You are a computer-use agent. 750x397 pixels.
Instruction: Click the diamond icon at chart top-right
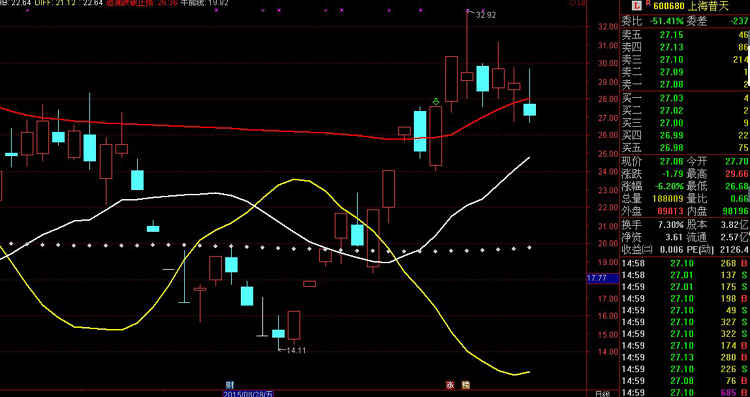[x=573, y=3]
